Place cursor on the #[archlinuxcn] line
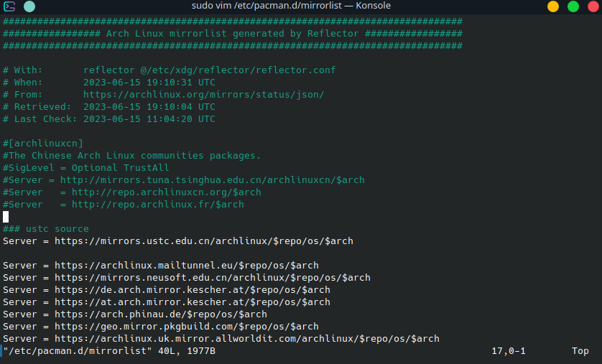 (x=43, y=144)
